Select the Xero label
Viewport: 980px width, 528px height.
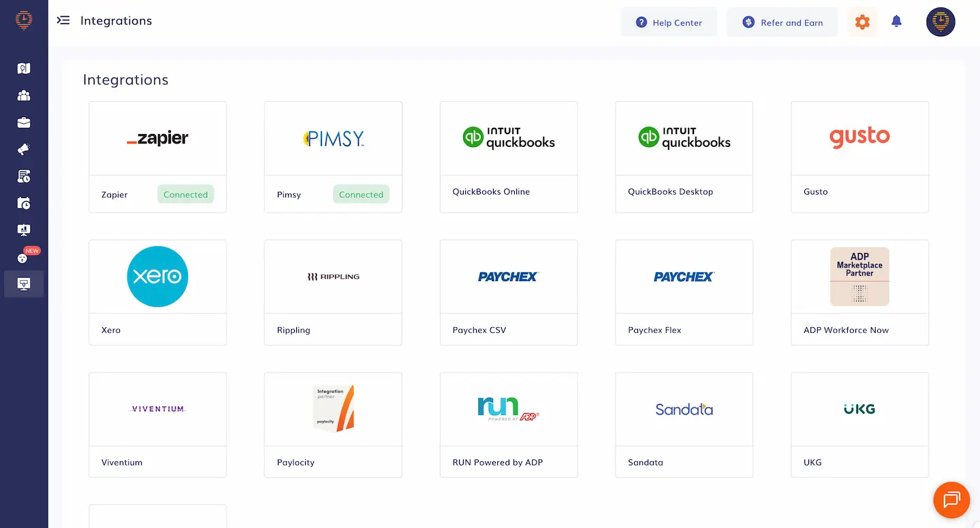tap(111, 330)
